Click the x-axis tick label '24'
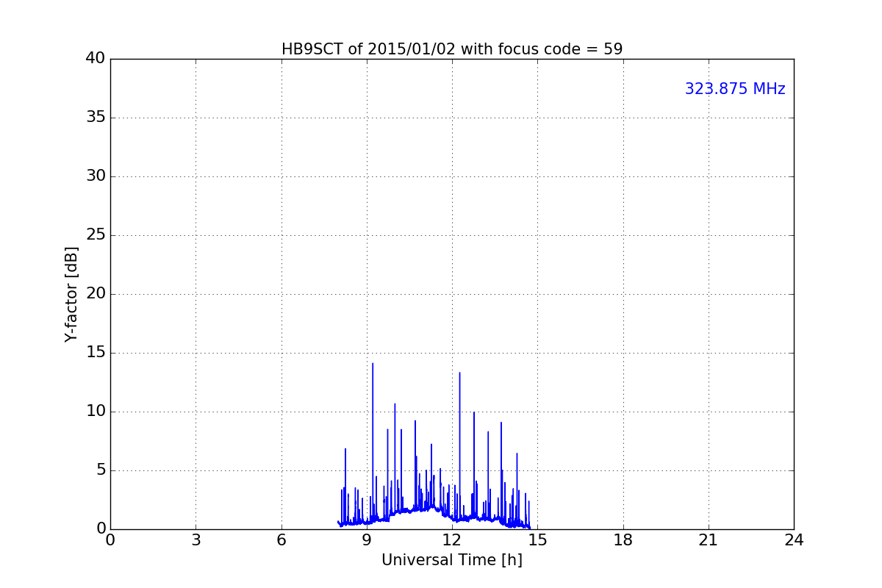Viewport: 882px width, 588px height. 794,540
